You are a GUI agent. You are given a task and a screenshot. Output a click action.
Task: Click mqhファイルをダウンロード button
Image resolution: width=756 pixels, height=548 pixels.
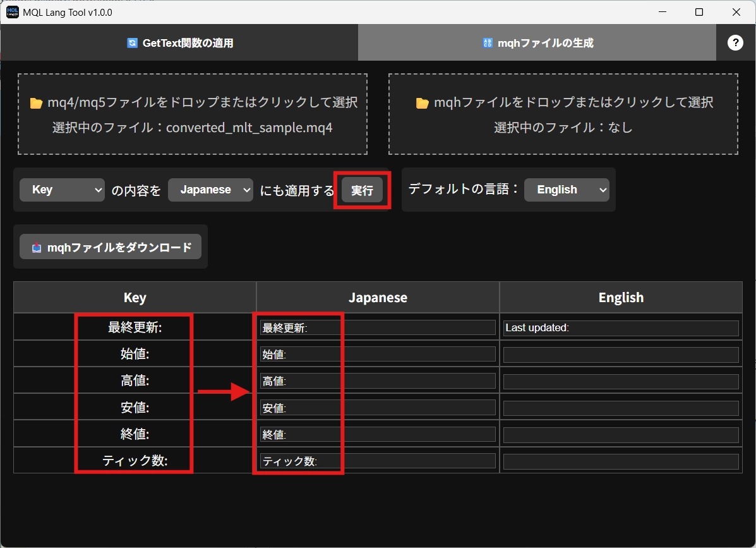[111, 247]
